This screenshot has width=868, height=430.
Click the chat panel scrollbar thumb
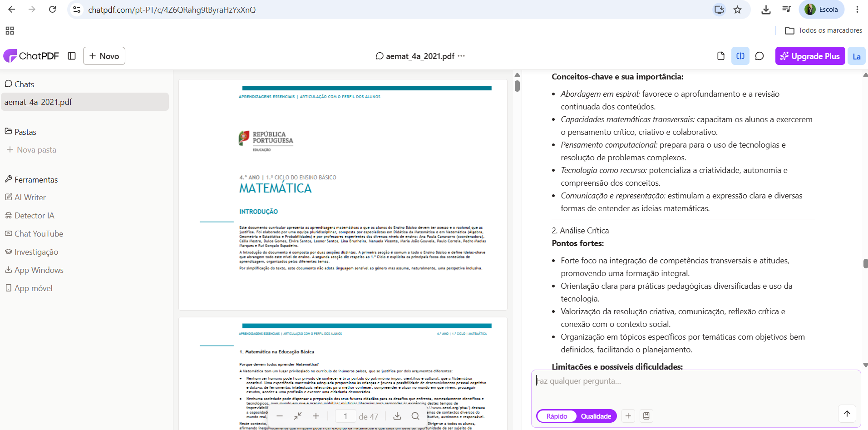pos(865,263)
